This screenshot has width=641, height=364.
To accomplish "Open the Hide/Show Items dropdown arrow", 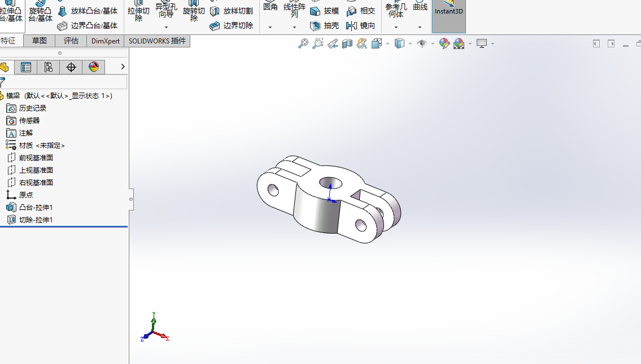I will (433, 43).
